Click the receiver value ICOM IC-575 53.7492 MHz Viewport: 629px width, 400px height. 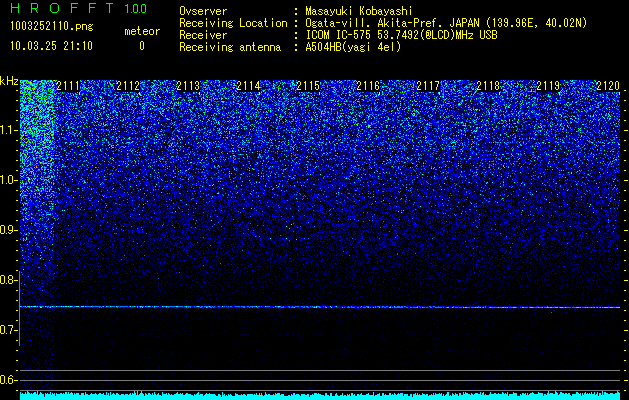[401, 35]
